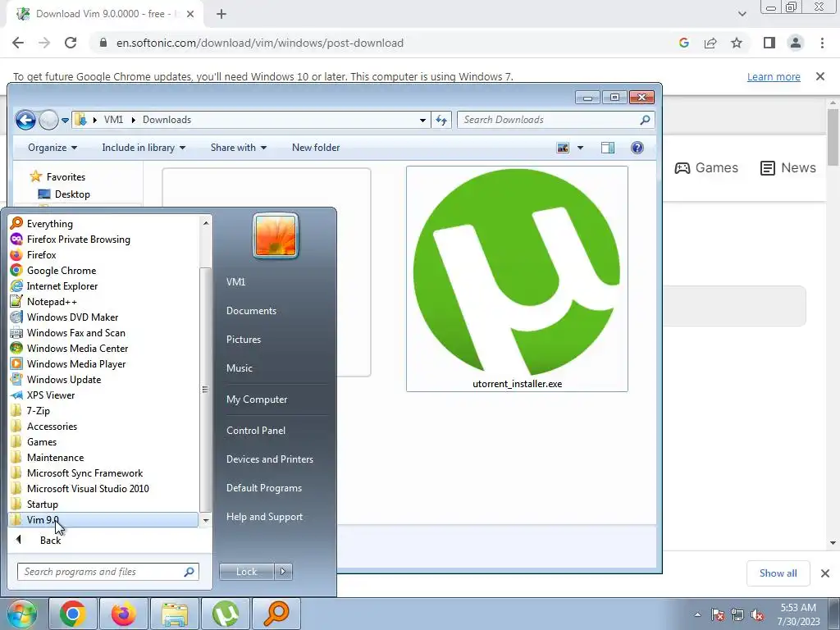Screen dimensions: 840x630
Task: Open Music from the Start menu
Action: (239, 368)
